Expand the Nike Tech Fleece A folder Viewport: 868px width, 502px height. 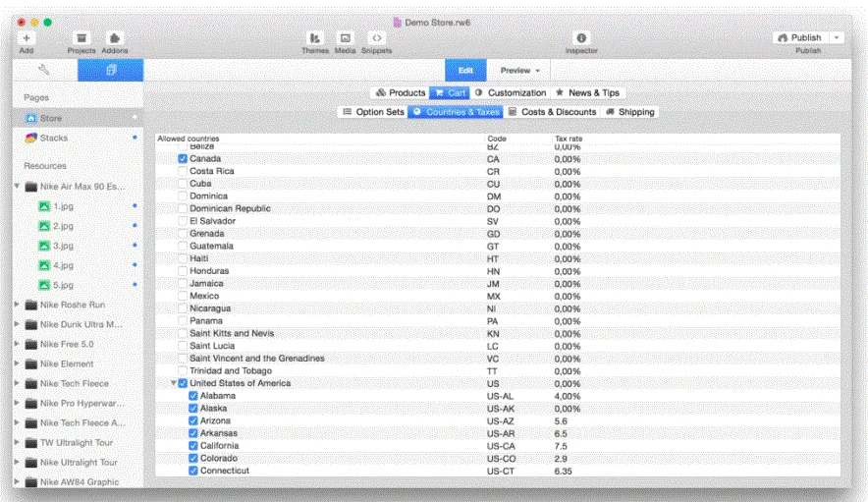click(17, 422)
